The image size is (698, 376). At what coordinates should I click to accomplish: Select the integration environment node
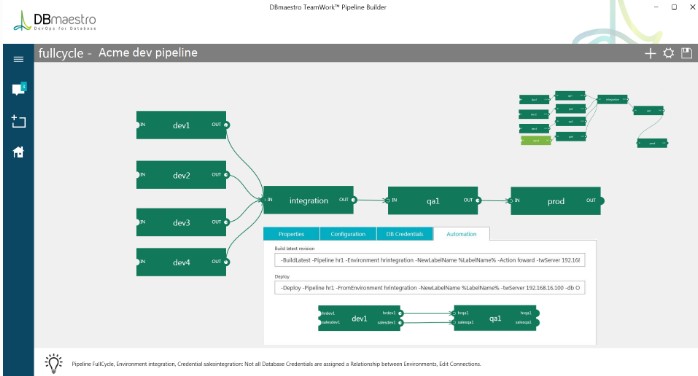coord(308,200)
